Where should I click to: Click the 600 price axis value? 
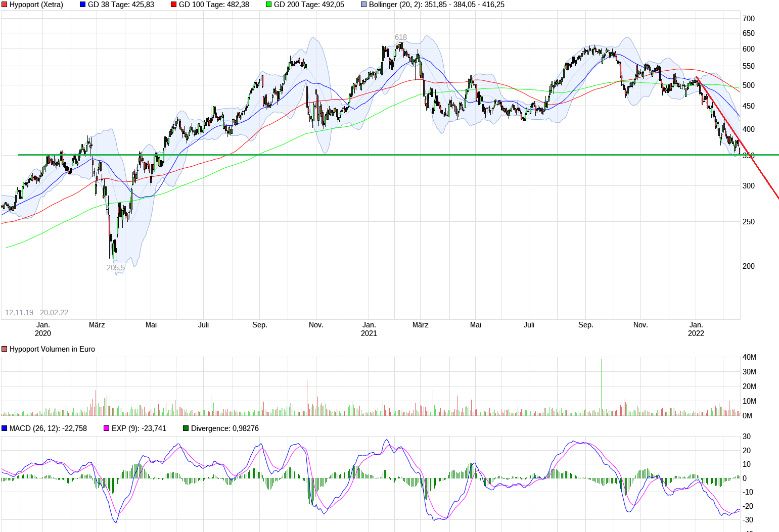click(749, 49)
